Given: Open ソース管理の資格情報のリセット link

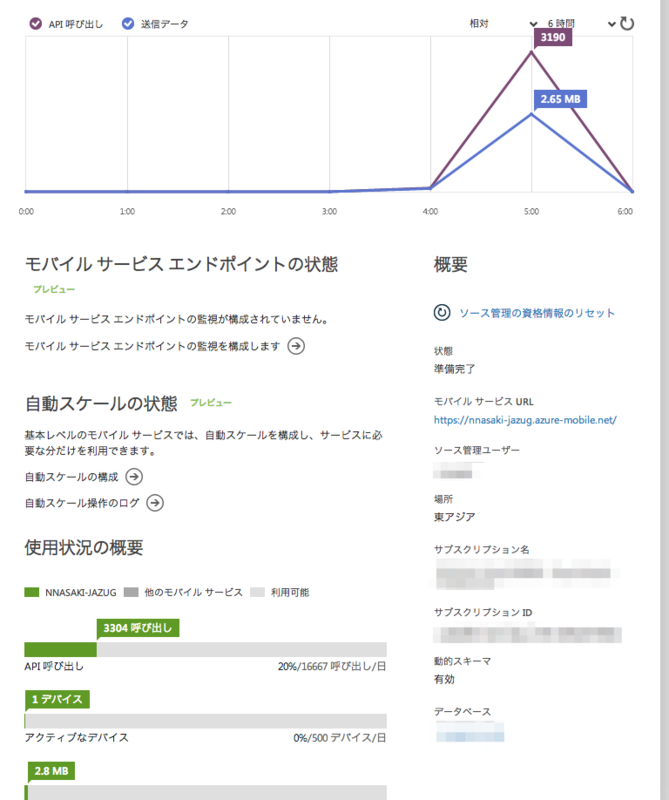Looking at the screenshot, I should (537, 313).
